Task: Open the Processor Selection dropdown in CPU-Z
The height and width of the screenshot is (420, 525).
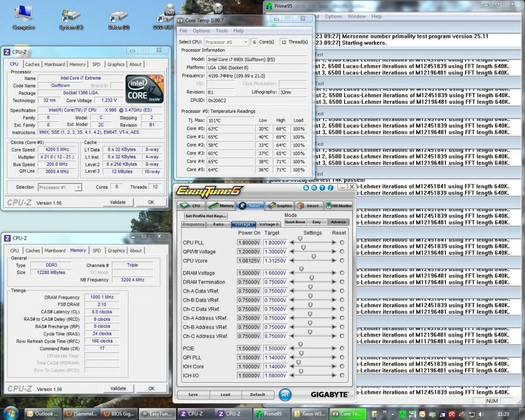Action: click(x=59, y=187)
